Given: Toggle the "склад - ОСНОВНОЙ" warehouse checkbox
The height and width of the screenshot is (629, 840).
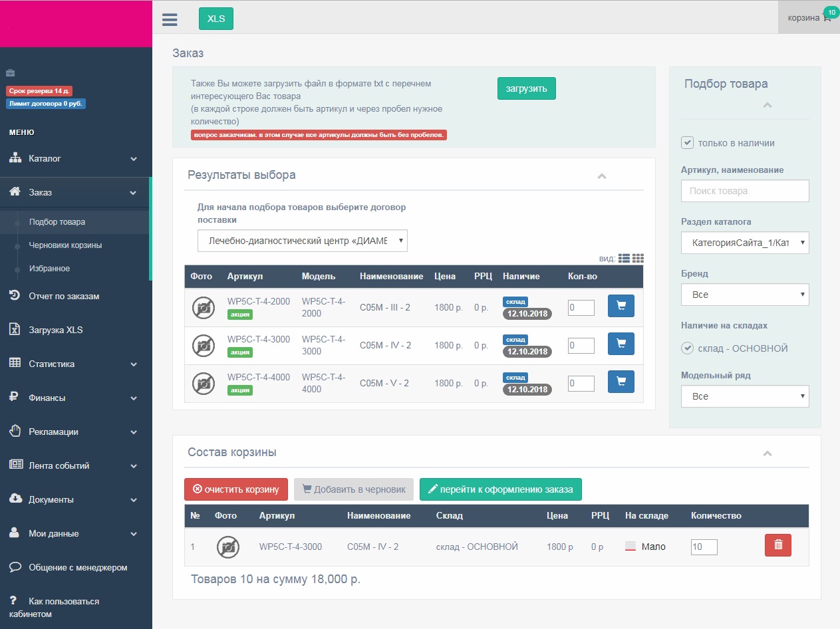Looking at the screenshot, I should 688,348.
